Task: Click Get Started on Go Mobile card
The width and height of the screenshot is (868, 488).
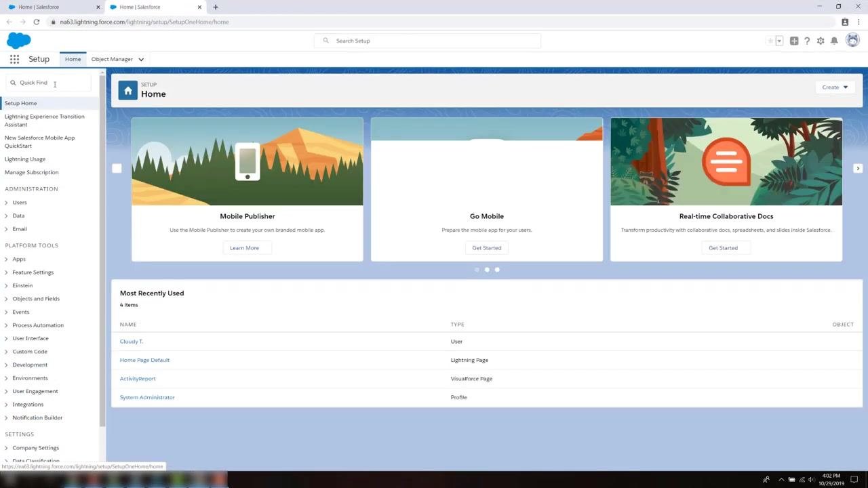Action: (487, 248)
